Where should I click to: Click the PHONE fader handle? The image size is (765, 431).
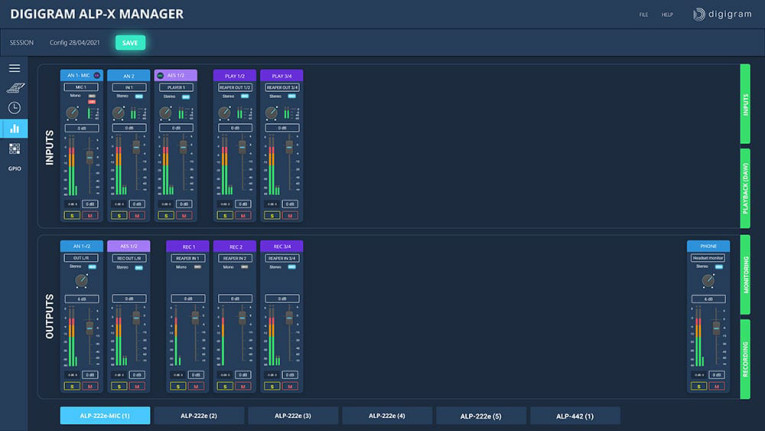(x=716, y=328)
